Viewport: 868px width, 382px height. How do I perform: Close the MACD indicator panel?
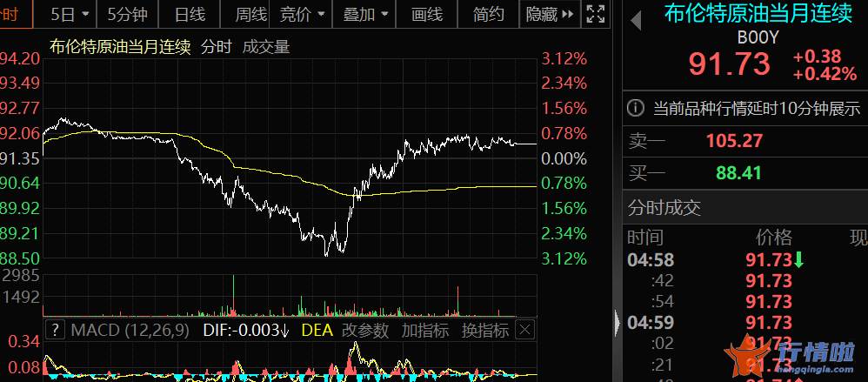click(524, 331)
